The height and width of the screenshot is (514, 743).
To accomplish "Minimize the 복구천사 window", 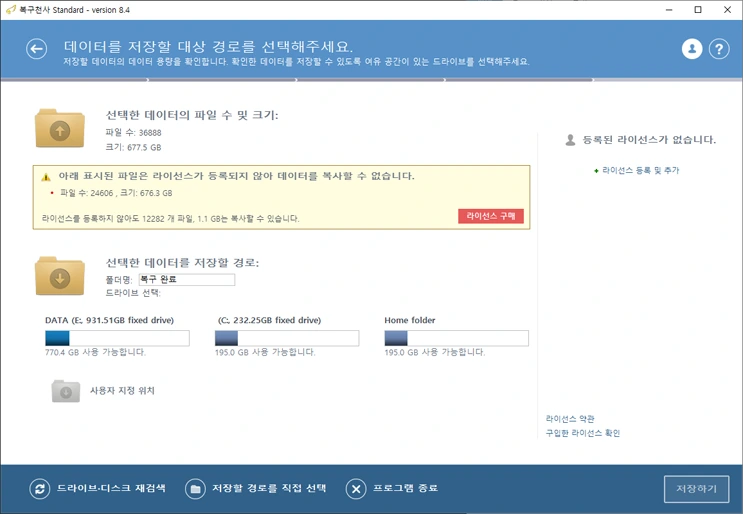I will pyautogui.click(x=669, y=9).
